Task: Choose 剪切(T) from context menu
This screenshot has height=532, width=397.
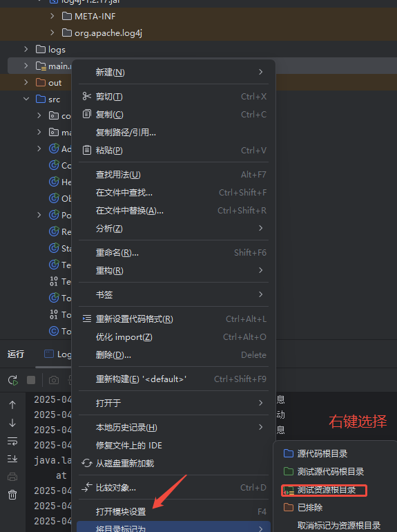Action: coord(173,97)
